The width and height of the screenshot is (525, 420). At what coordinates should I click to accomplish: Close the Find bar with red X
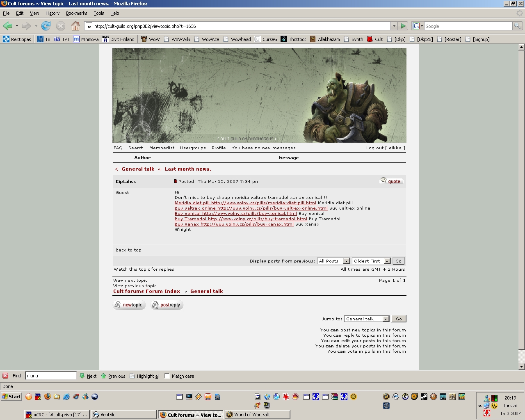(5, 376)
